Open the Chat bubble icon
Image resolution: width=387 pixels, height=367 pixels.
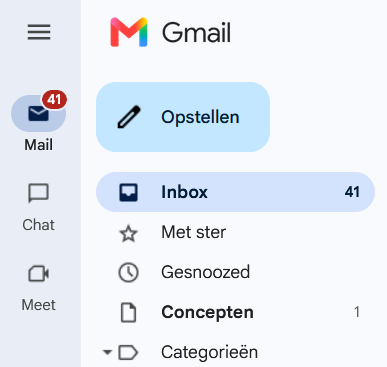[x=39, y=193]
